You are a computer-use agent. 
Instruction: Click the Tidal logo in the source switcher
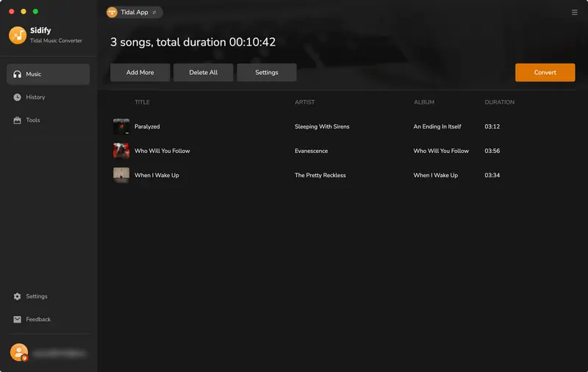112,12
